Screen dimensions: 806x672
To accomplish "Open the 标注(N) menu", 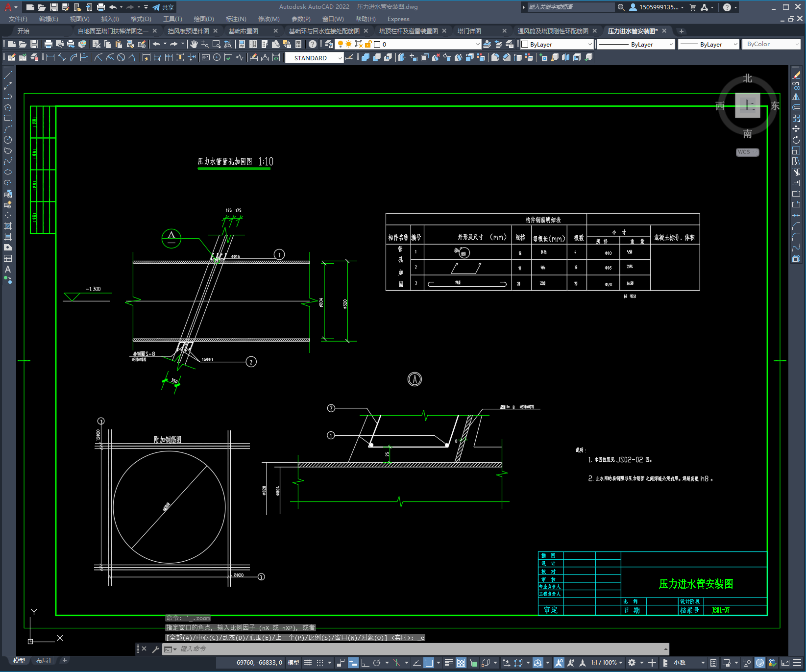I will click(x=236, y=19).
